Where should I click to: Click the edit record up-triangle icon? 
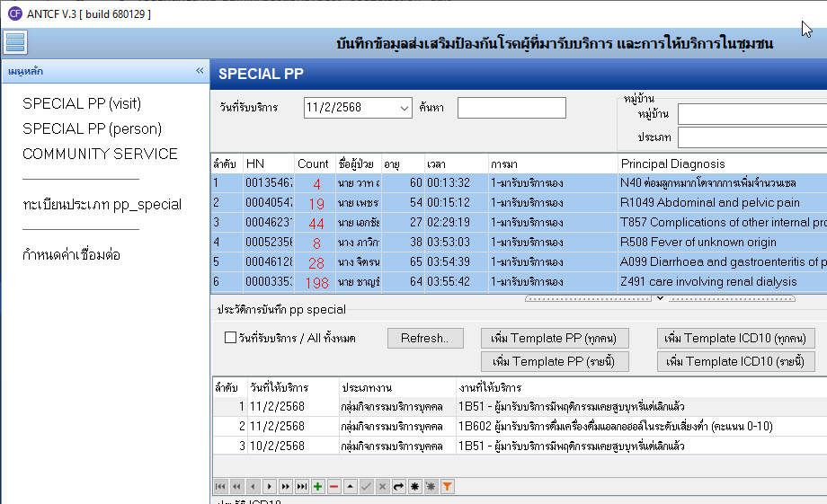coord(350,486)
